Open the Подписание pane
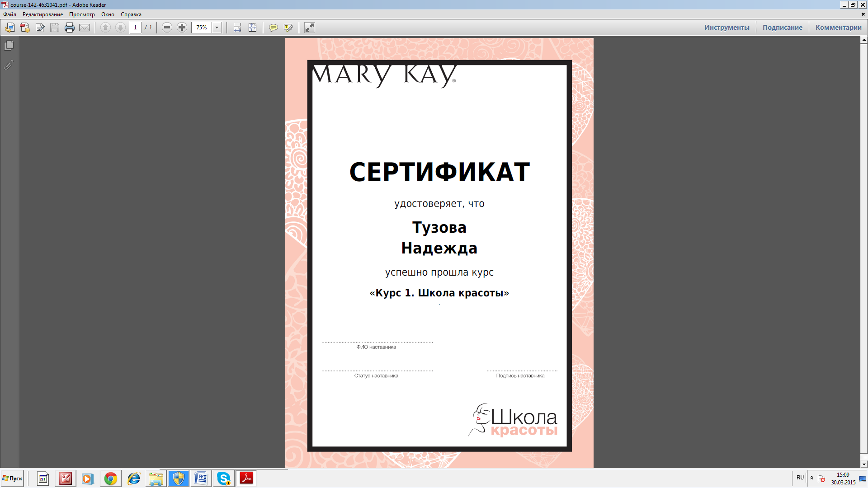The height and width of the screenshot is (488, 868). coord(783,28)
